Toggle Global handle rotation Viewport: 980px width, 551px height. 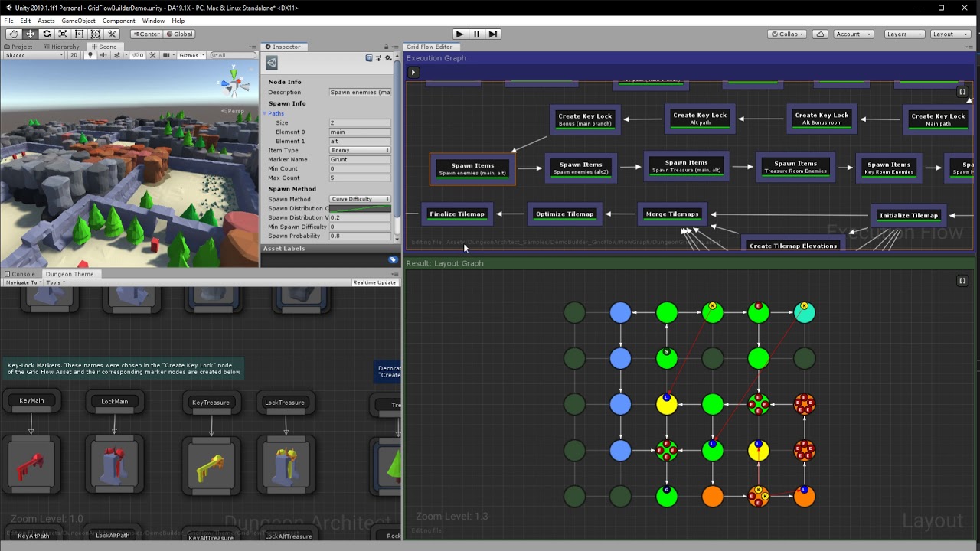[x=180, y=34]
